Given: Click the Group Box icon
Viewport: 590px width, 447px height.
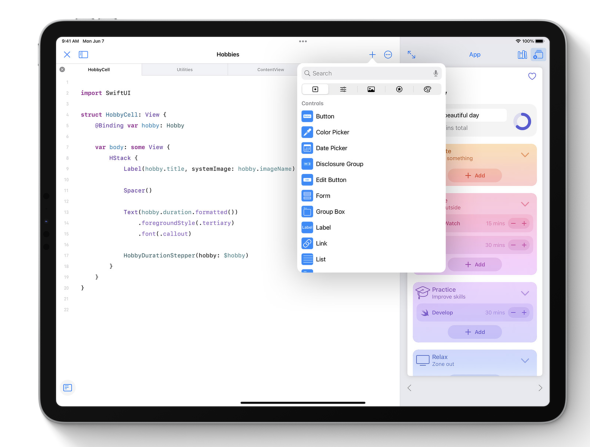Looking at the screenshot, I should pyautogui.click(x=307, y=211).
